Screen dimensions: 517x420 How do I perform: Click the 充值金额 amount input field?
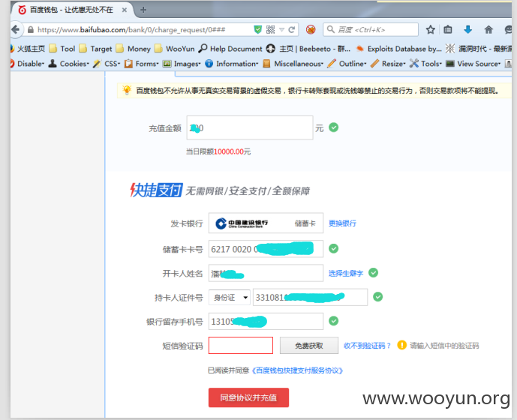tap(250, 127)
